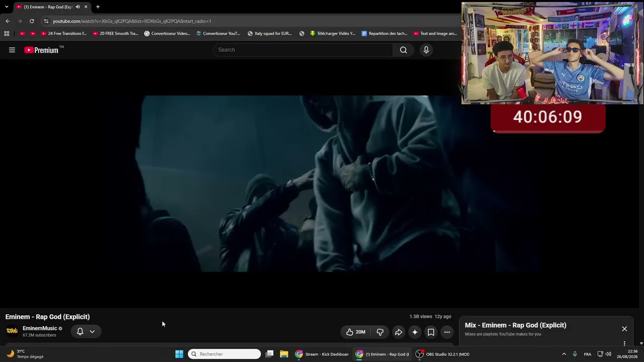Open a new browser tab
This screenshot has width=644, height=362.
point(98,7)
